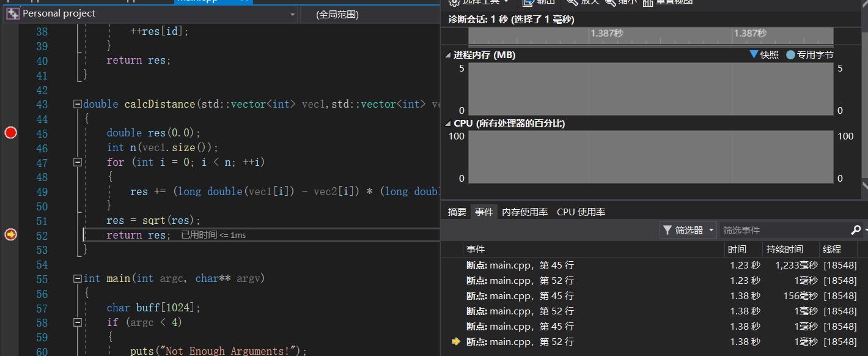Click the 输出 toolbar button

pyautogui.click(x=539, y=2)
